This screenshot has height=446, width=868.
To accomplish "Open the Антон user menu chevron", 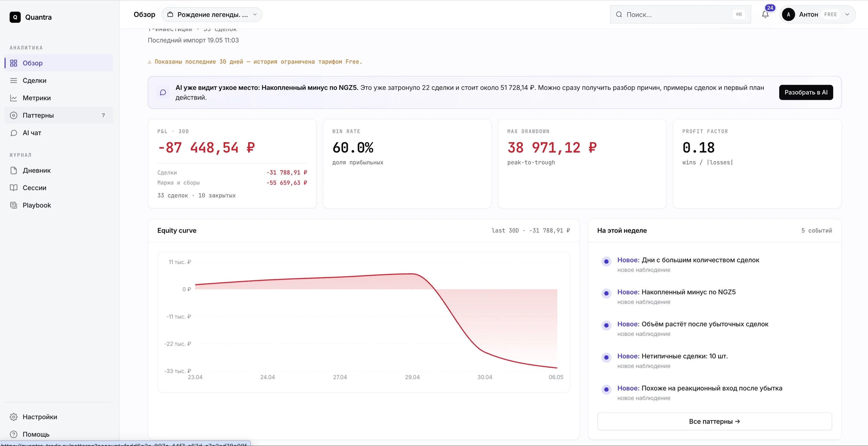I will point(847,14).
